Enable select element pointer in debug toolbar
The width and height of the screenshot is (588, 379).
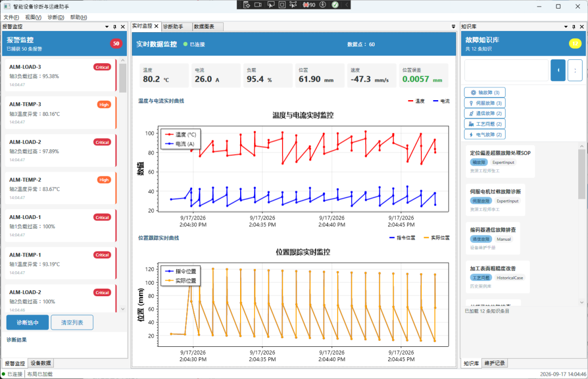click(271, 5)
